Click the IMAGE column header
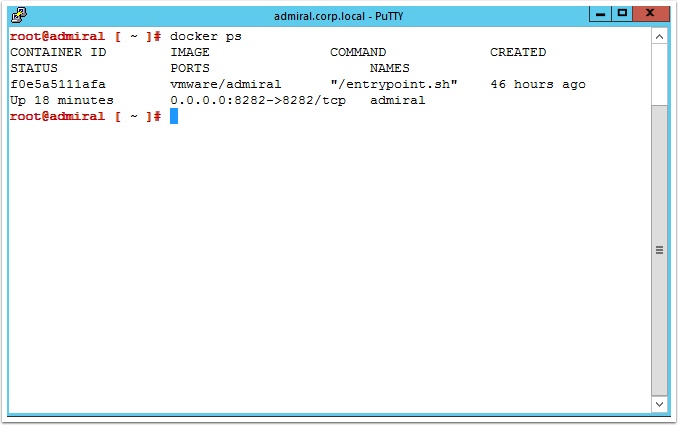The image size is (678, 425). pyautogui.click(x=190, y=52)
